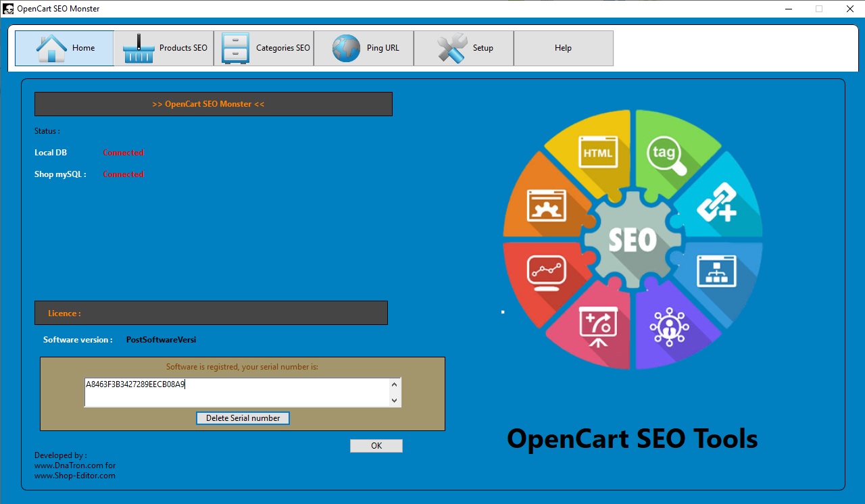The image size is (865, 504).
Task: Switch to Categories SEO tab
Action: [264, 48]
